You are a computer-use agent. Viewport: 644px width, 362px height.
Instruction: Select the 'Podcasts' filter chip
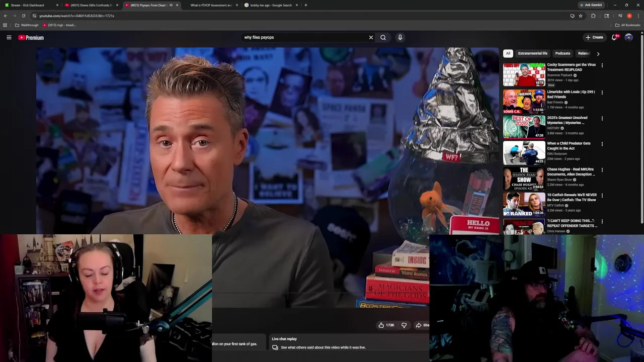(x=562, y=53)
